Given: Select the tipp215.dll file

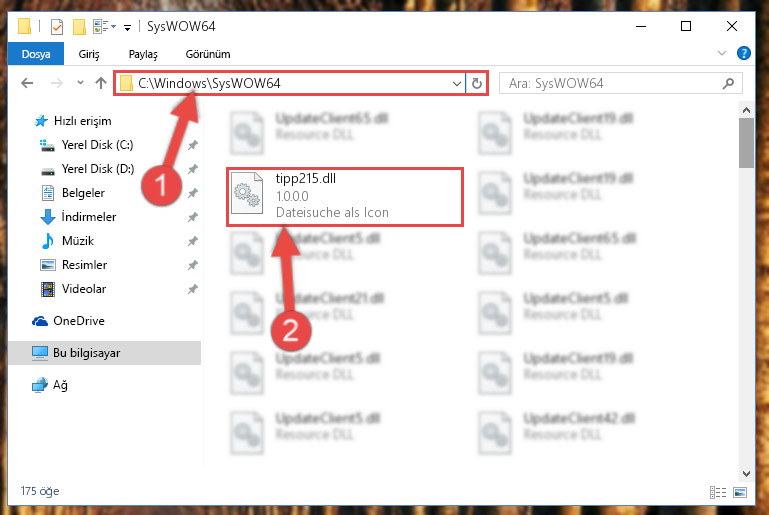Looking at the screenshot, I should 344,197.
